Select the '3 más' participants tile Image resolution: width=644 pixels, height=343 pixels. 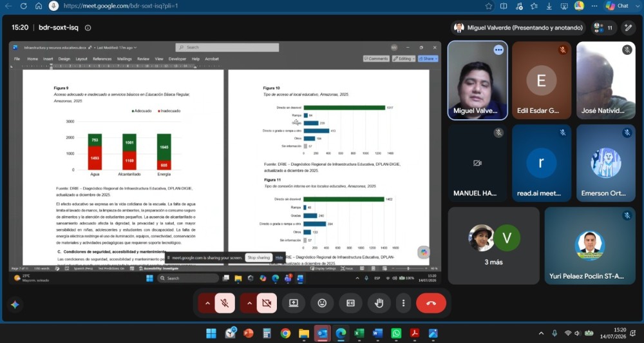pyautogui.click(x=494, y=246)
